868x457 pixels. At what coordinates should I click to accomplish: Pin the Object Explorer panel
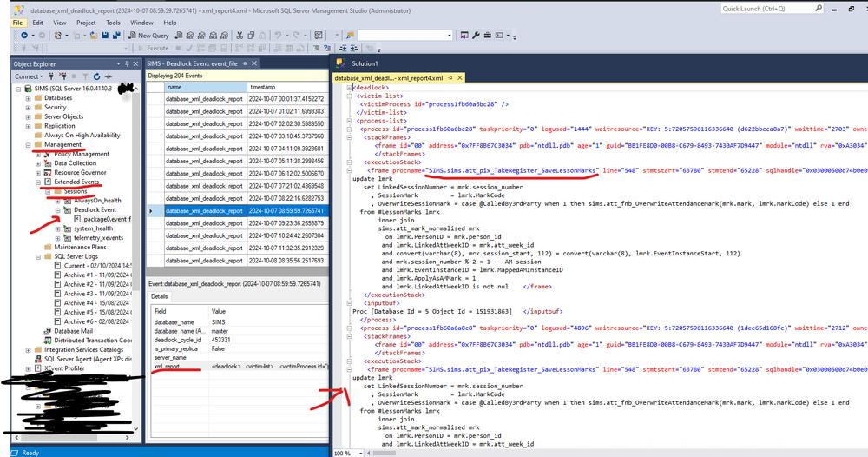coord(127,63)
